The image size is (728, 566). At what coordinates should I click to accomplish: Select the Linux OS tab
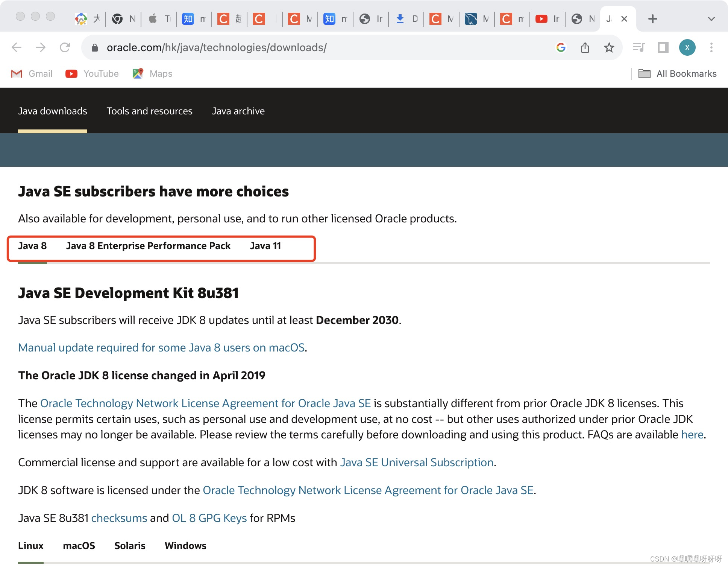pos(31,546)
